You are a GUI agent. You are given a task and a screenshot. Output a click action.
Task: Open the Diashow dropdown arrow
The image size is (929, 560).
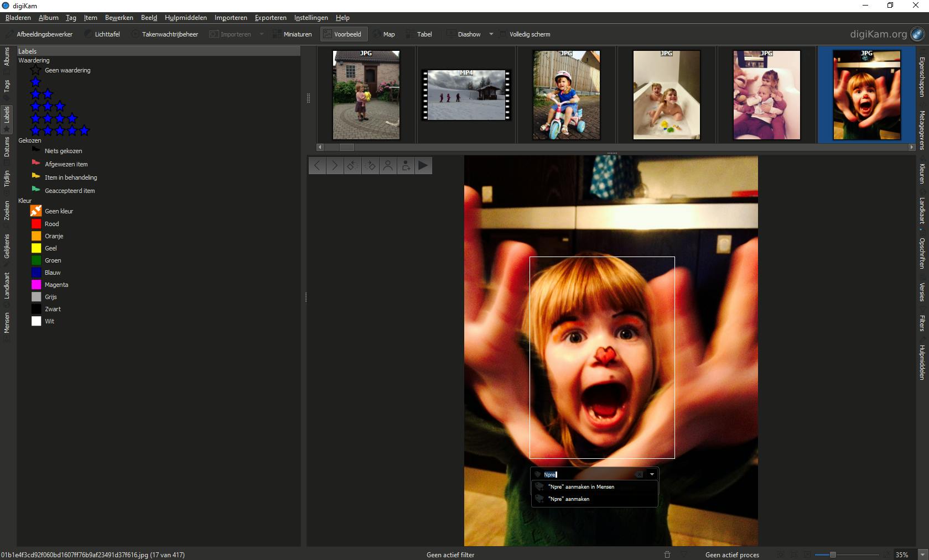click(x=491, y=34)
